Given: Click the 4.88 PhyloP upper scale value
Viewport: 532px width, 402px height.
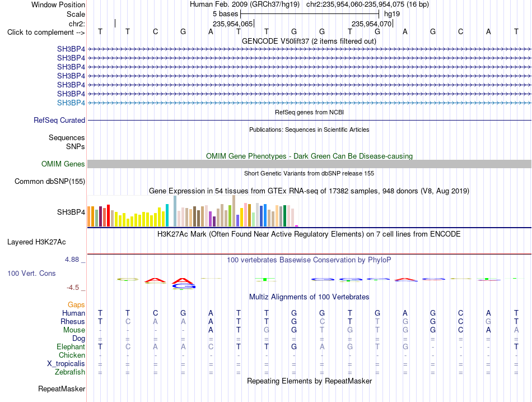Looking at the screenshot, I should pyautogui.click(x=72, y=260).
